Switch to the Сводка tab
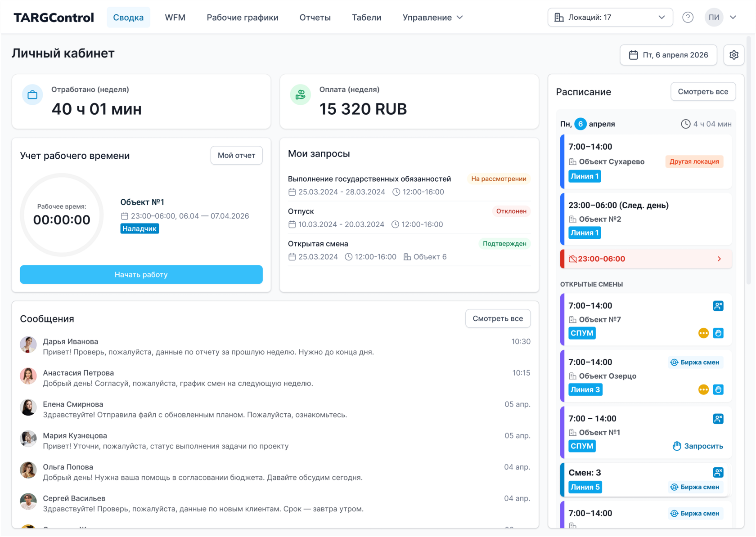Viewport: 756px width, 537px height. coord(128,18)
